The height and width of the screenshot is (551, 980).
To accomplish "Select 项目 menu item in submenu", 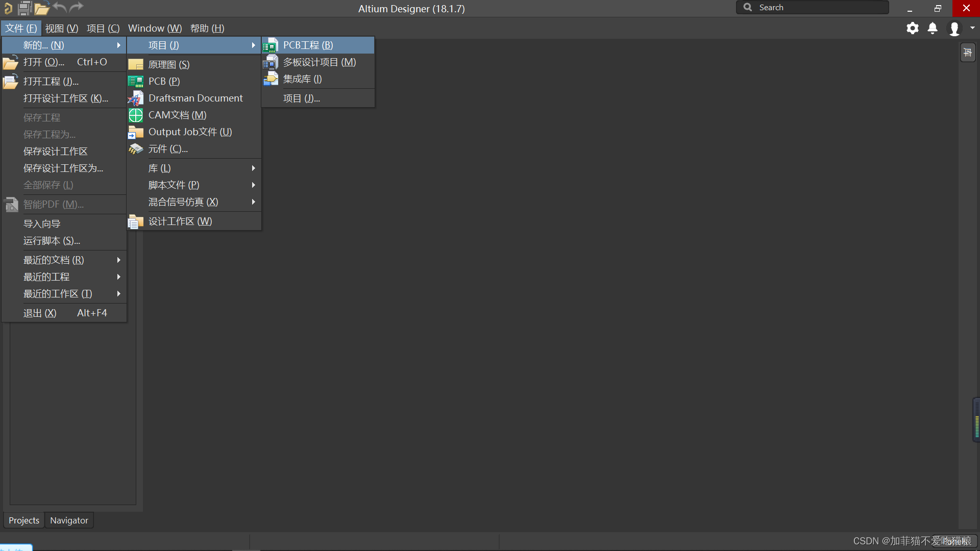I will 301,98.
